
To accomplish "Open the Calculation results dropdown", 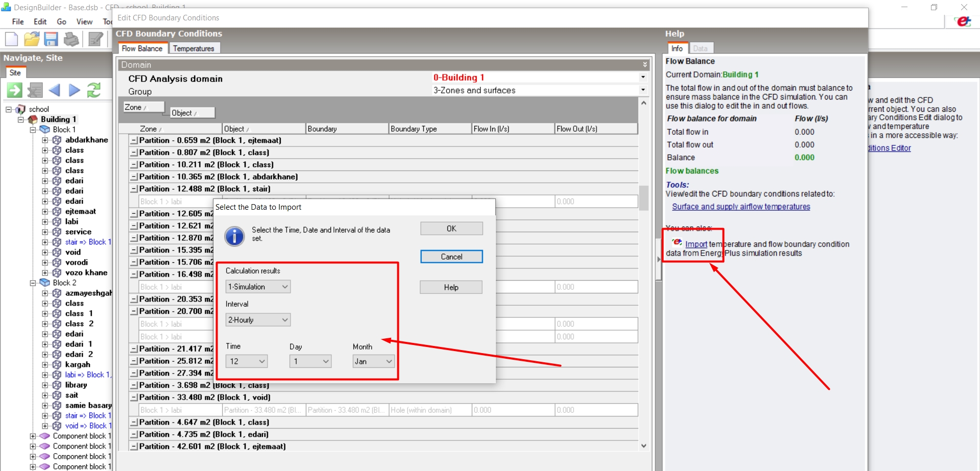I will point(258,287).
